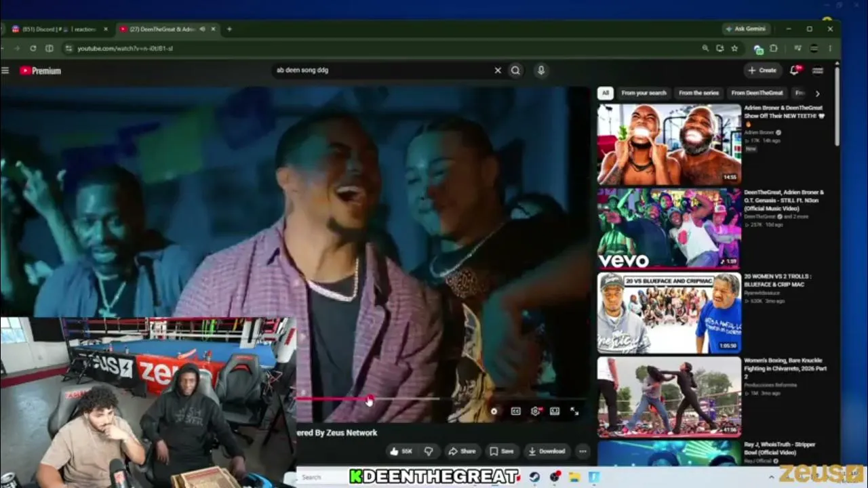Close the Discord browser tab
Screen dimensions: 868x488
coord(106,29)
